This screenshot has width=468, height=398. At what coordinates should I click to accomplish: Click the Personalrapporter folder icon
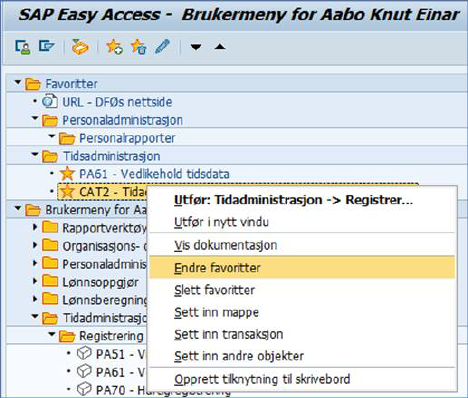pos(67,138)
